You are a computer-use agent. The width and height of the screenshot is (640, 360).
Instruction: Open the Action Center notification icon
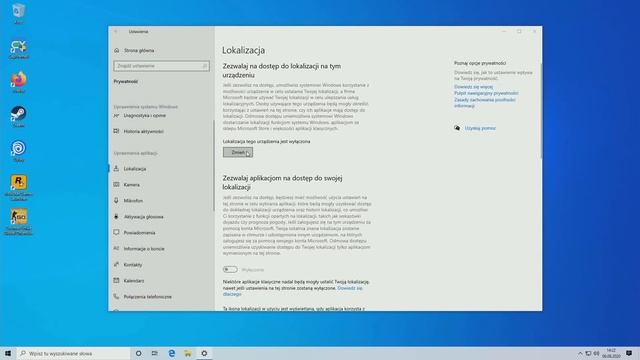[x=629, y=353]
